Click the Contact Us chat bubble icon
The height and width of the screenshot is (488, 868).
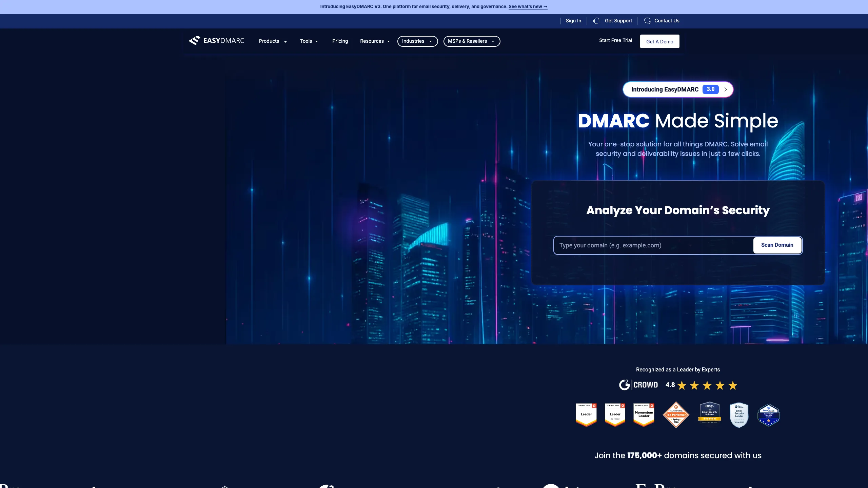pos(647,21)
